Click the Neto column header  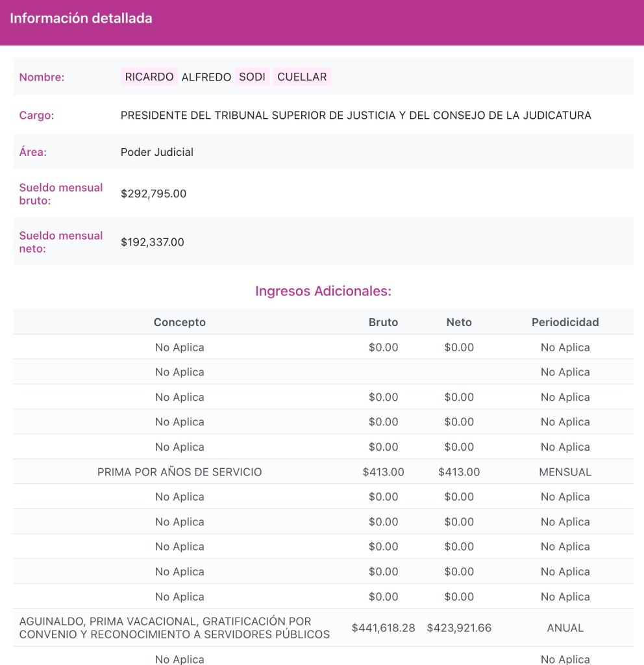click(x=459, y=322)
